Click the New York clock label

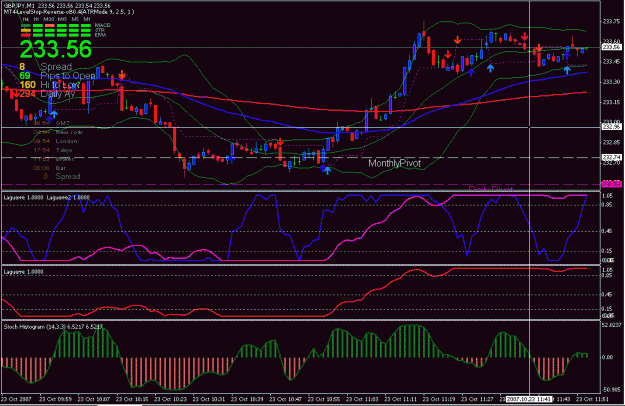(x=69, y=132)
